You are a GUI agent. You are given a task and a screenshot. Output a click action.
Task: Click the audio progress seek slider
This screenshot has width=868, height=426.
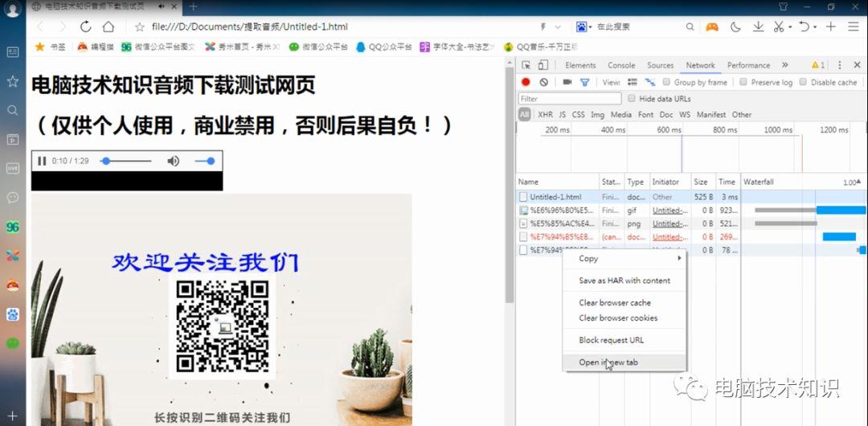(125, 162)
